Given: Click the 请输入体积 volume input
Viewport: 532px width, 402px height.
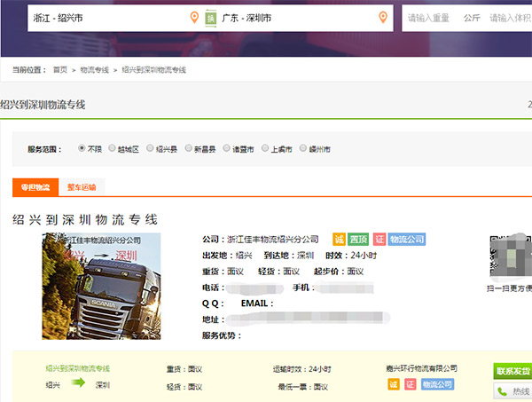Looking at the screenshot, I should (511, 18).
